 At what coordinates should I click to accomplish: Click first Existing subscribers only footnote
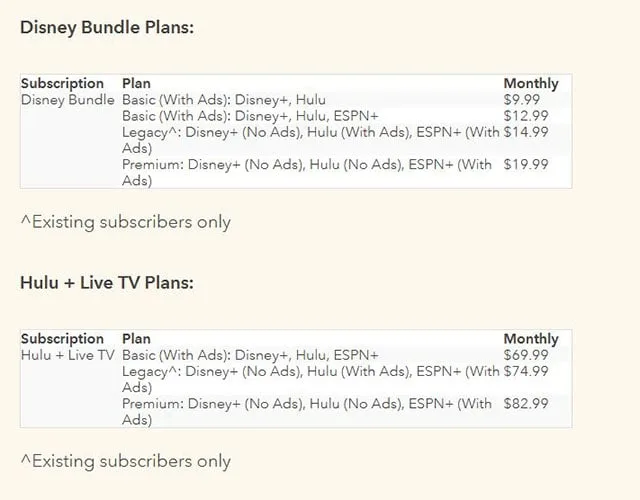126,222
